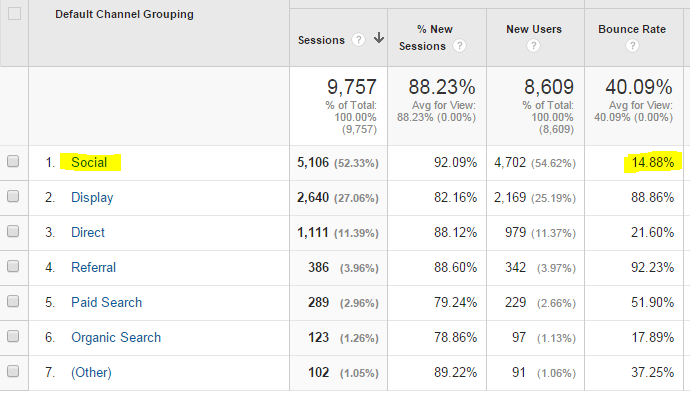
Task: Click the Sessions sort descending arrow
Action: coord(378,39)
